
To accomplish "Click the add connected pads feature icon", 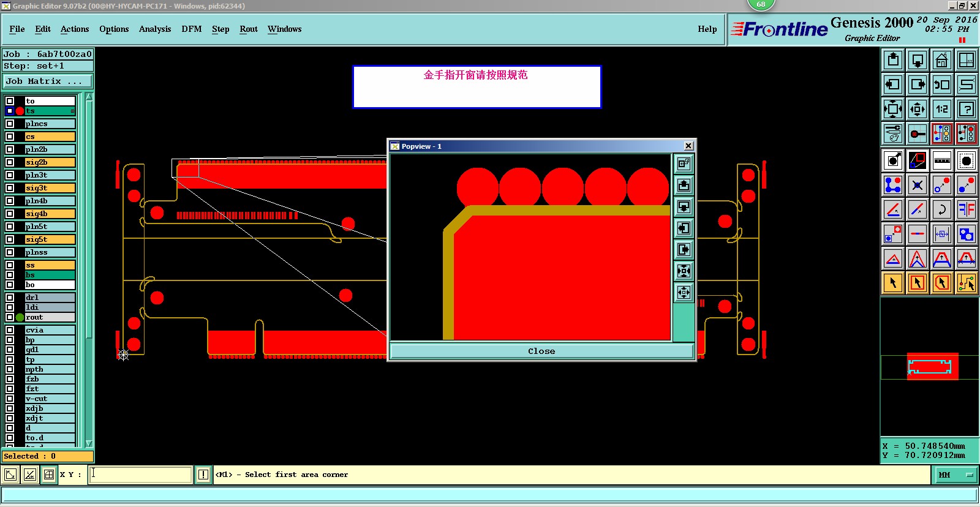I will click(893, 185).
